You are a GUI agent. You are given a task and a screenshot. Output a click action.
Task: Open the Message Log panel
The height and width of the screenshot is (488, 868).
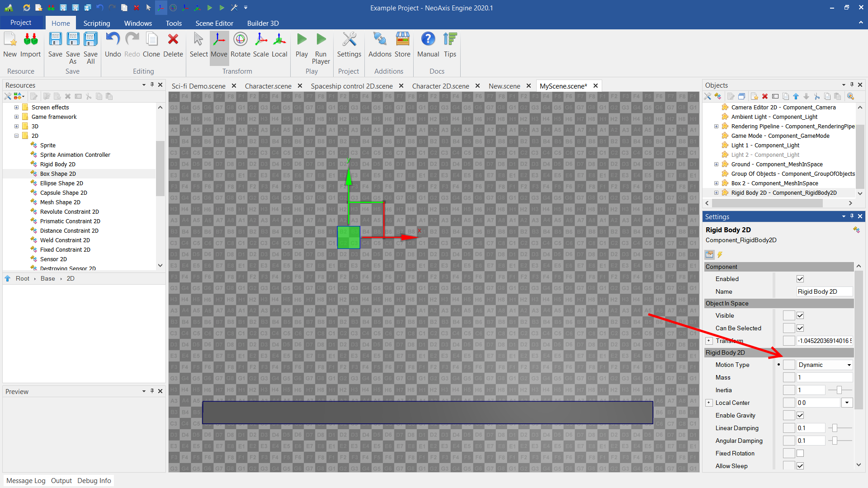coord(26,480)
